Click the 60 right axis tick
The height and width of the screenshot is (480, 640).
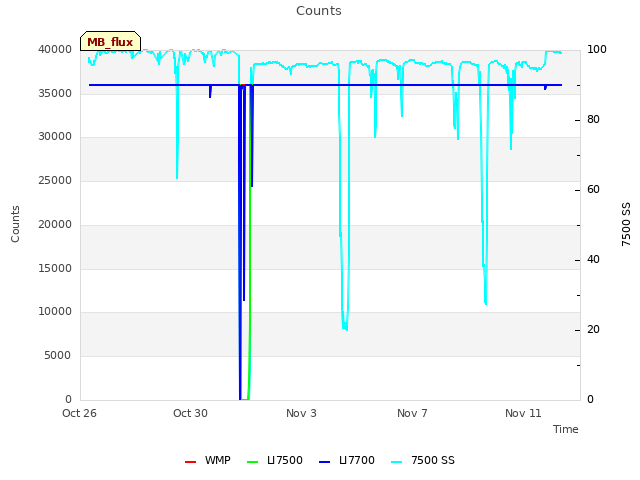coord(593,189)
